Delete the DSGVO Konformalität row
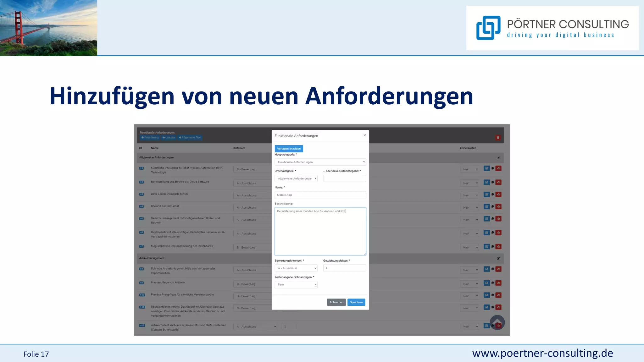The height and width of the screenshot is (362, 644). (498, 207)
